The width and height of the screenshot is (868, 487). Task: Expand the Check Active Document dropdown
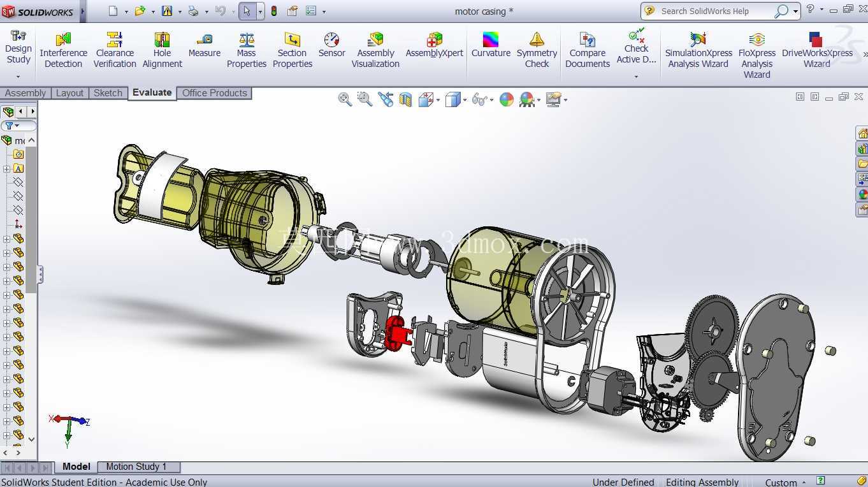(x=636, y=76)
